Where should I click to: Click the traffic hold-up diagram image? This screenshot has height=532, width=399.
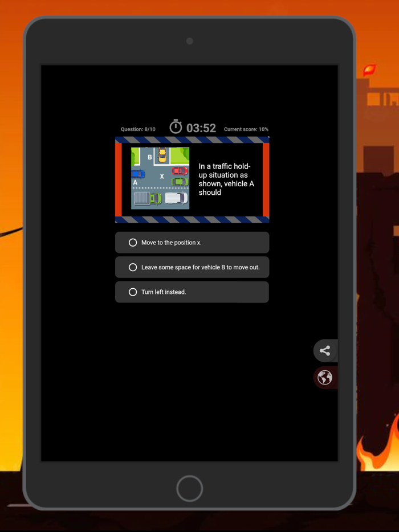pos(160,178)
